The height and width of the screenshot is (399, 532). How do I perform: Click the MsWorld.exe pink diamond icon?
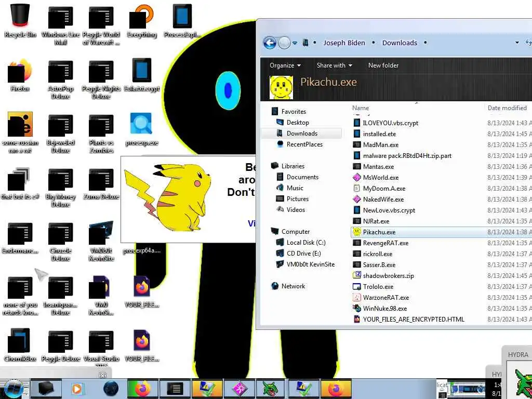click(356, 177)
